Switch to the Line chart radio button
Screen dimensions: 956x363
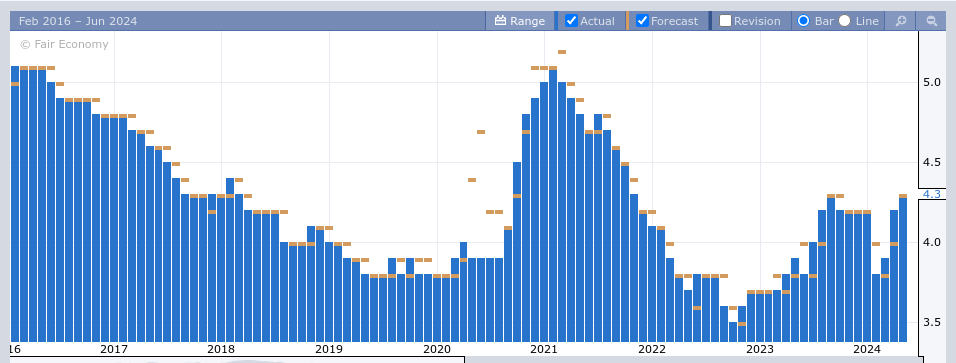click(x=844, y=21)
